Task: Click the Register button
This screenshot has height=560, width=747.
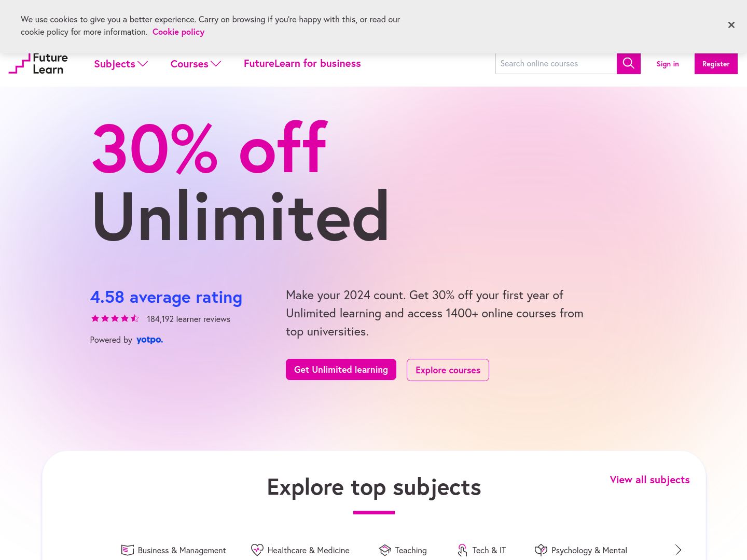Action: pyautogui.click(x=716, y=64)
